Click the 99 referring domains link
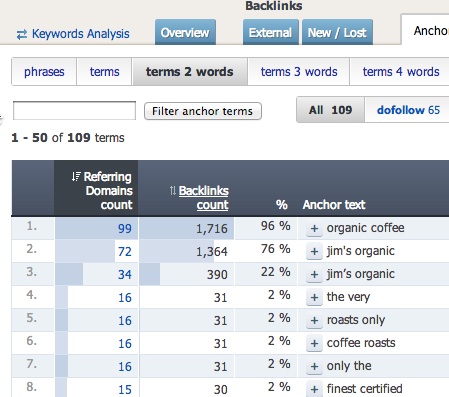This screenshot has width=449, height=397. click(125, 229)
